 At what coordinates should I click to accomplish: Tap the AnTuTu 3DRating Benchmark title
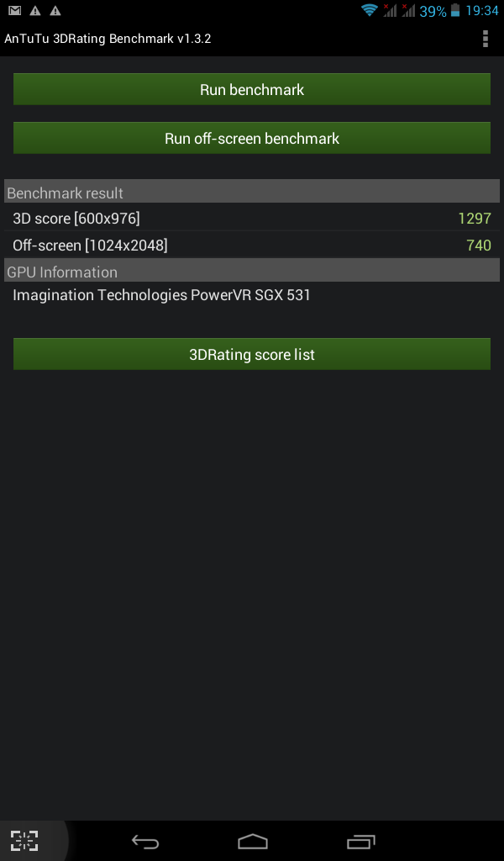[x=108, y=39]
